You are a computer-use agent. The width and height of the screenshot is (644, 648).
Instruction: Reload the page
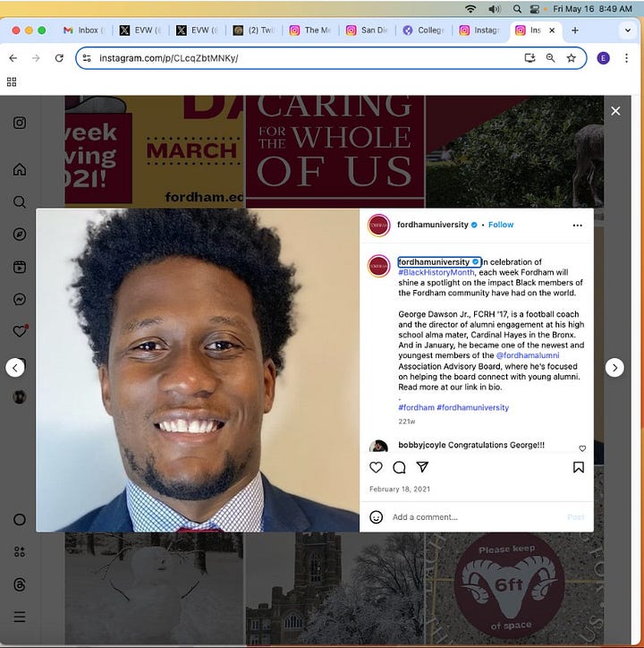click(x=59, y=58)
